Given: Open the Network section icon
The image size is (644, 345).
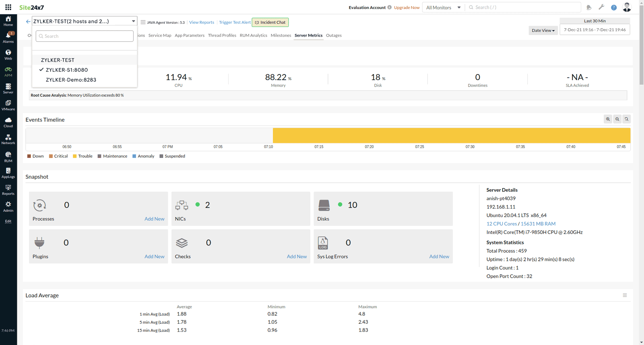Looking at the screenshot, I should pyautogui.click(x=8, y=139).
